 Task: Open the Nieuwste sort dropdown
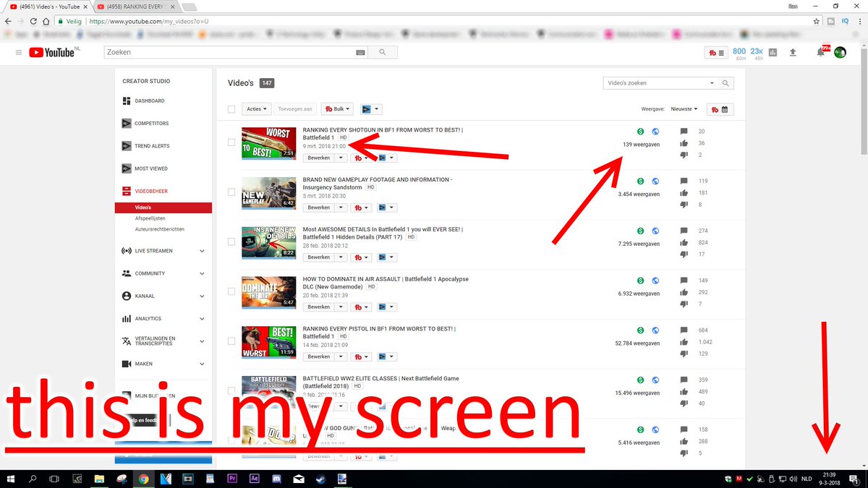point(684,109)
